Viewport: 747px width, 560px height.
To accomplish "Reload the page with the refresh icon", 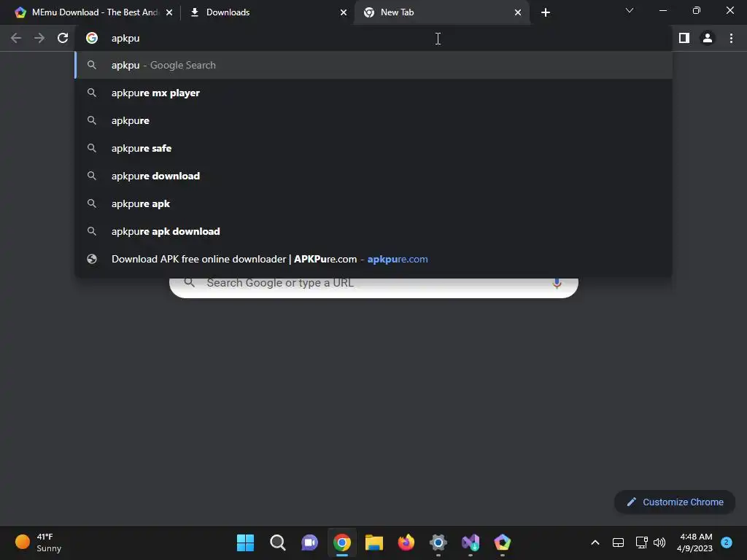I will (x=63, y=38).
